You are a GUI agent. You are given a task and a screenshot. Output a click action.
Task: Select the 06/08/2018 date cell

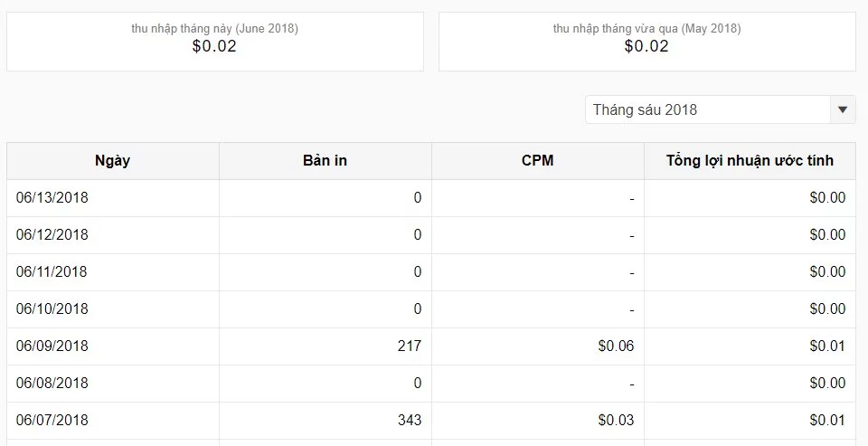pyautogui.click(x=52, y=384)
